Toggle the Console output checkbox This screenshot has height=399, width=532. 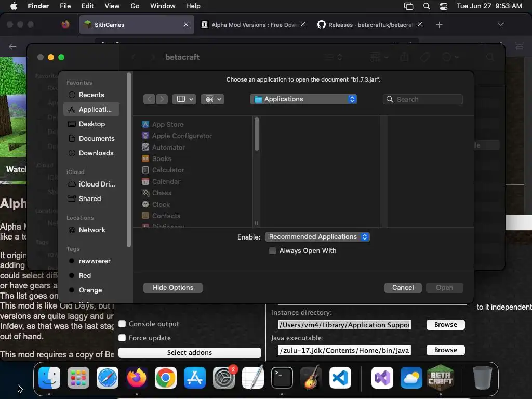(122, 324)
